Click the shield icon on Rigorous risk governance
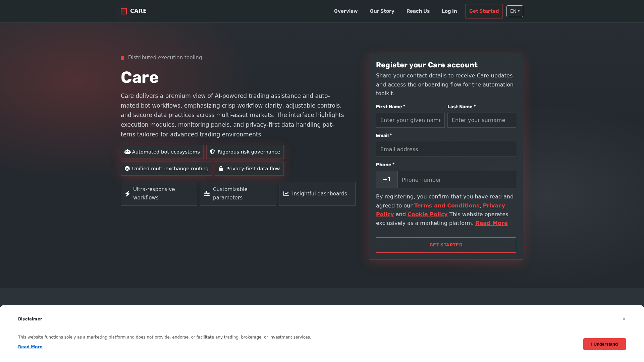This screenshot has width=644, height=362. click(212, 152)
